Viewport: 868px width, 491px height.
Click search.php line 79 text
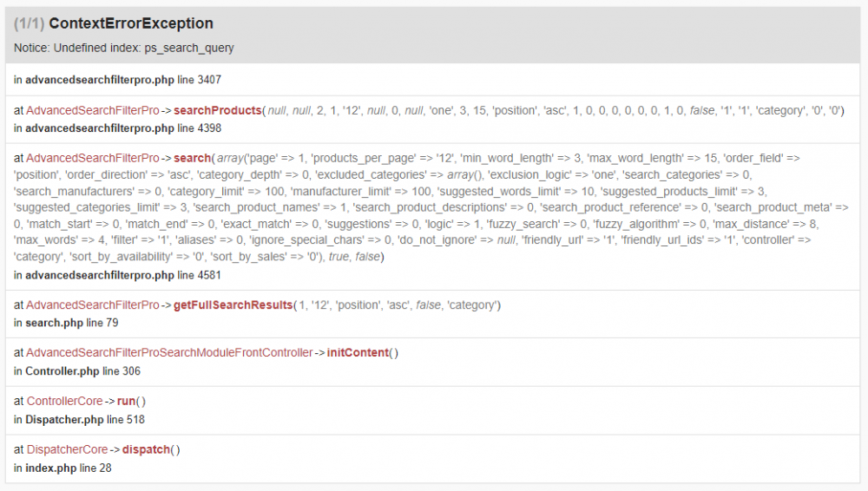point(66,323)
